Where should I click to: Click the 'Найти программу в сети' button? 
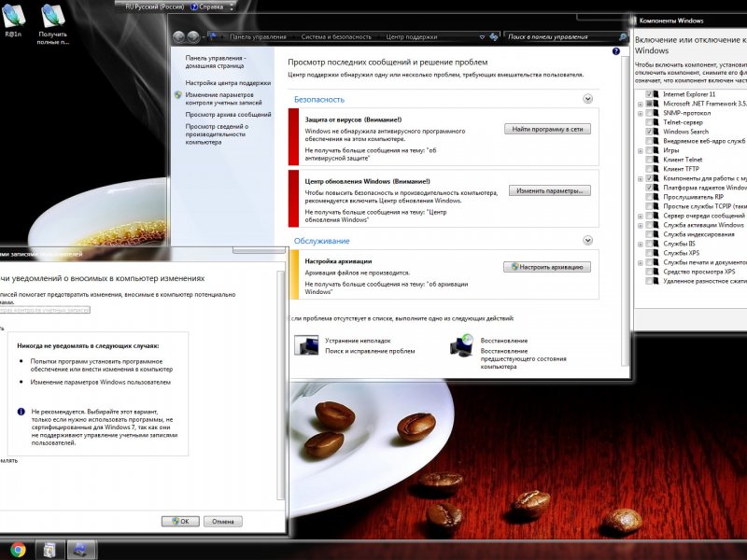coord(547,129)
